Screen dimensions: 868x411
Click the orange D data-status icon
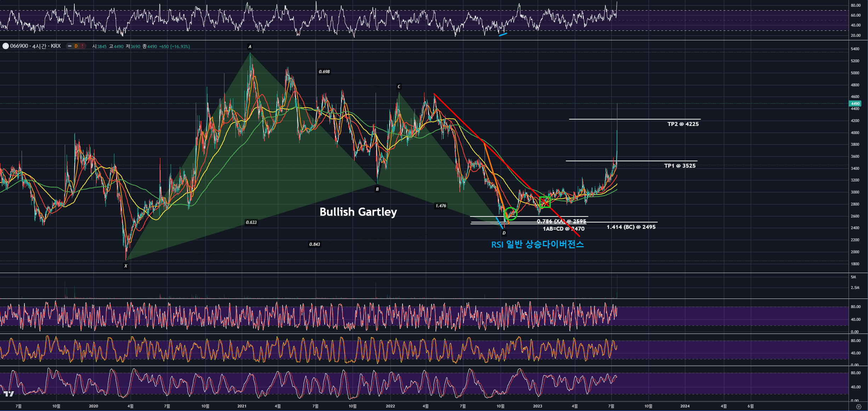pyautogui.click(x=76, y=46)
